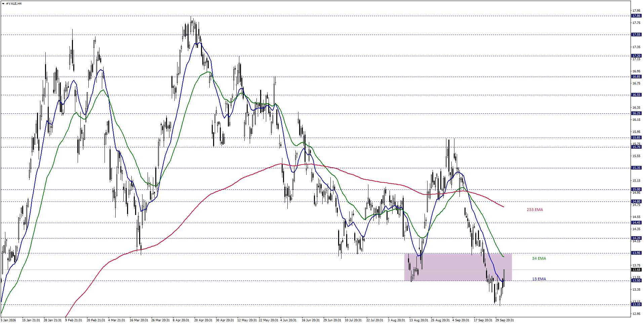Screen dimensions: 644x324
Task: Click the 4 Jun 20:31 time label
Action: tap(288, 320)
